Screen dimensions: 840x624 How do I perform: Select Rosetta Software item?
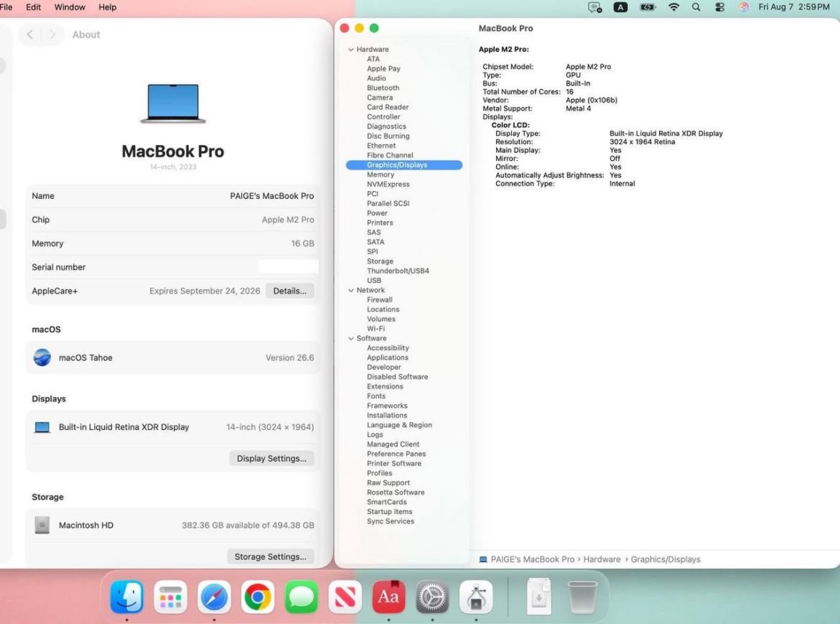click(396, 493)
